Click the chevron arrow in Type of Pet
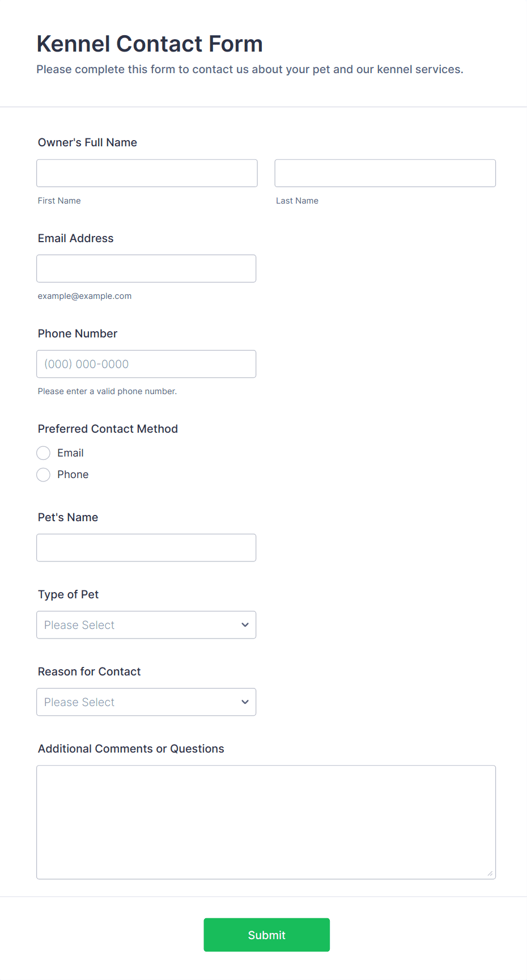Image resolution: width=527 pixels, height=980 pixels. 245,625
